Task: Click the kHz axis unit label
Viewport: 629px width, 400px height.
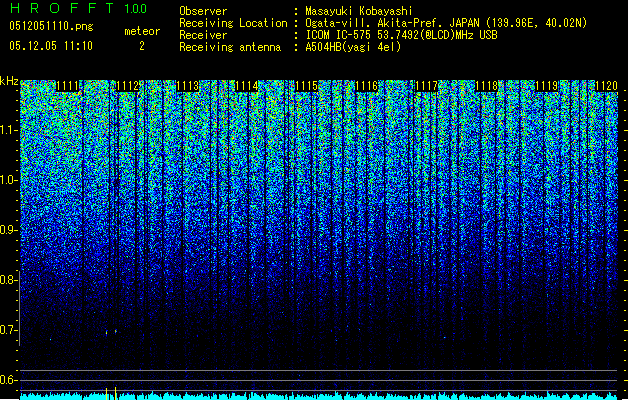Action: coord(9,82)
